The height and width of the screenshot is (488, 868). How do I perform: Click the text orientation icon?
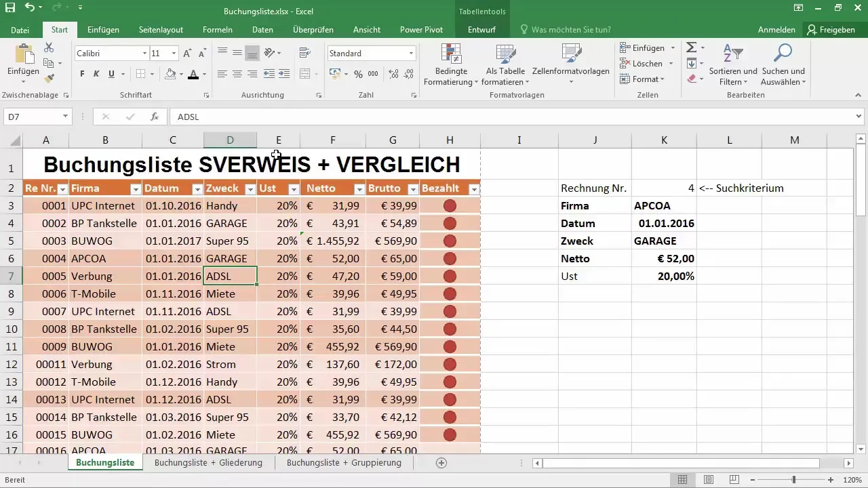269,52
